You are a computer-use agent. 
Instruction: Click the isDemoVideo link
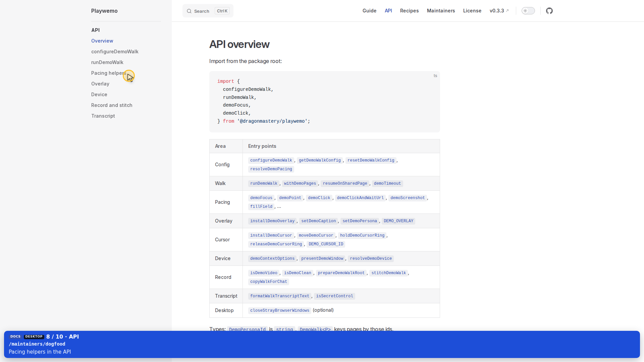pos(264,273)
